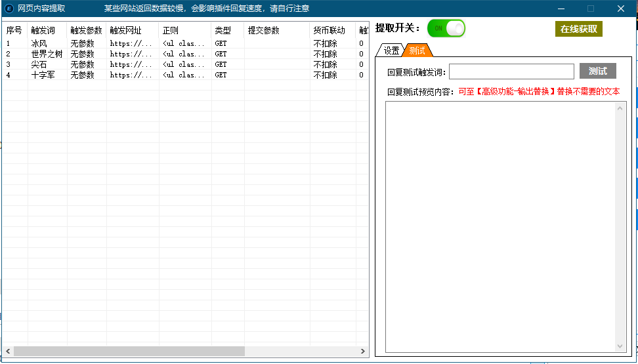The image size is (638, 364).
Task: Select the 十字军 table row
Action: click(43, 75)
